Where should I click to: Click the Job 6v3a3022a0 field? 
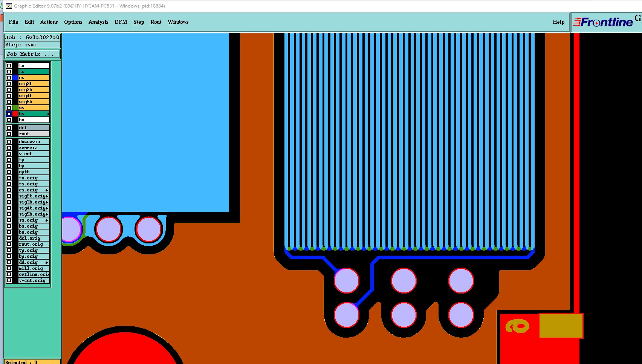[x=32, y=37]
